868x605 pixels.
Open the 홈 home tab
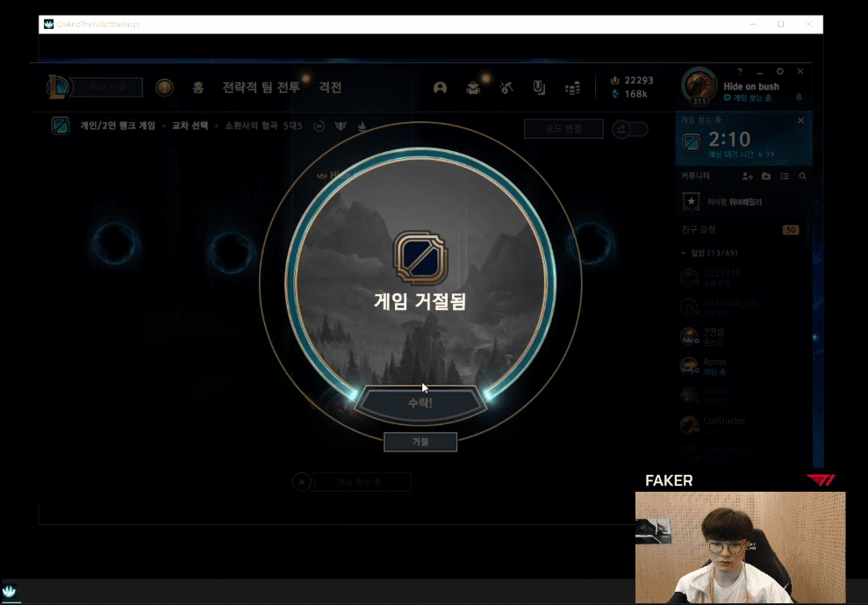click(x=198, y=87)
